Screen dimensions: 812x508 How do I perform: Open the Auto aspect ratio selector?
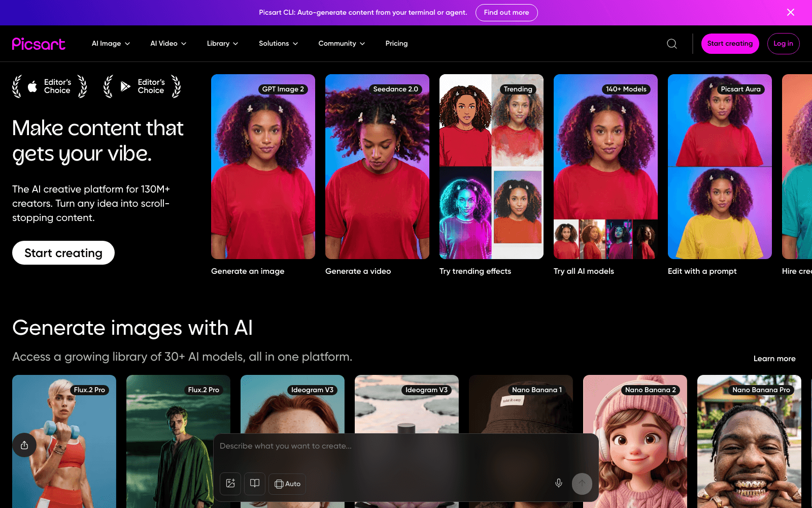click(x=287, y=484)
